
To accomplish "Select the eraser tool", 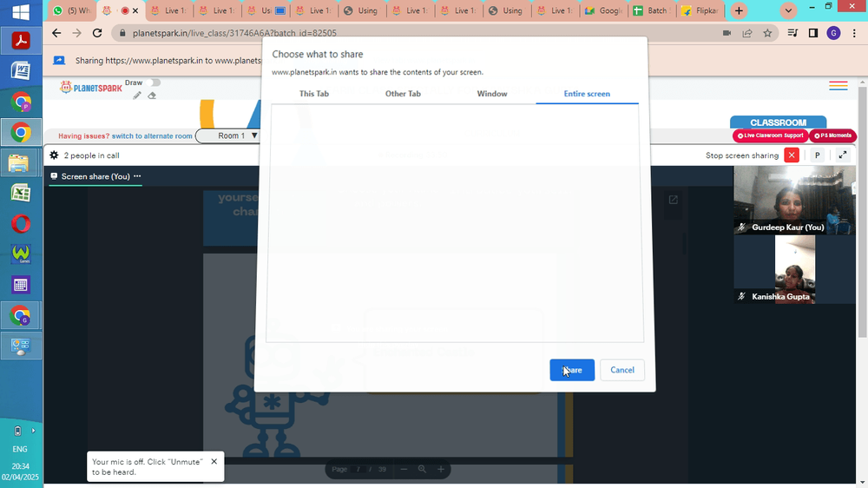I will (152, 96).
